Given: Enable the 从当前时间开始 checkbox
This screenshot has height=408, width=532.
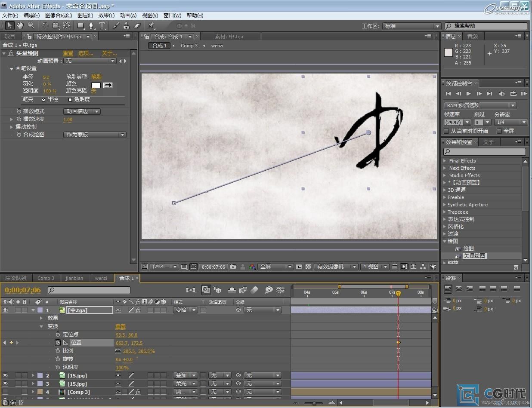Looking at the screenshot, I should click(447, 131).
